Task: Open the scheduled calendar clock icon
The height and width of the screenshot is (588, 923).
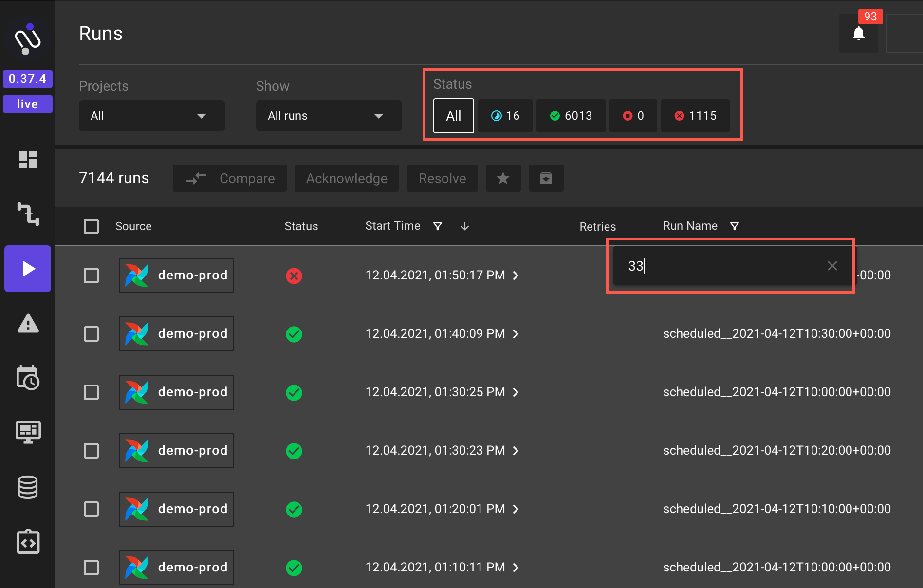Action: click(x=28, y=378)
